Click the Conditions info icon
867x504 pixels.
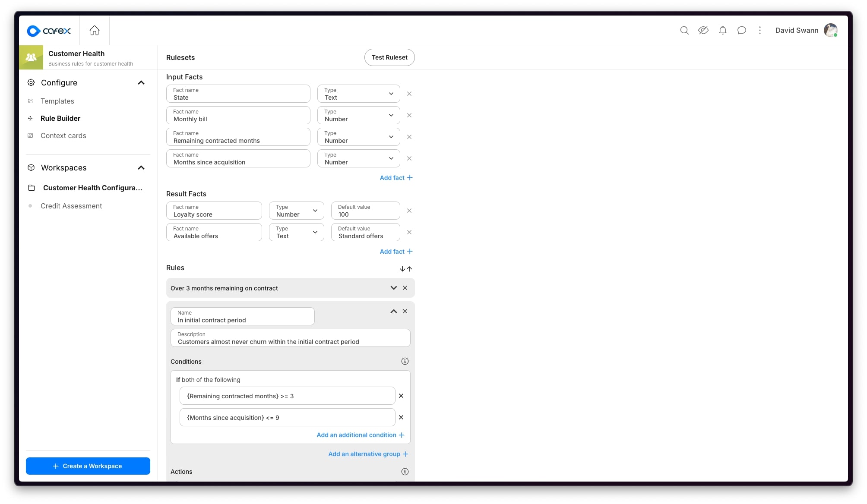(x=405, y=361)
